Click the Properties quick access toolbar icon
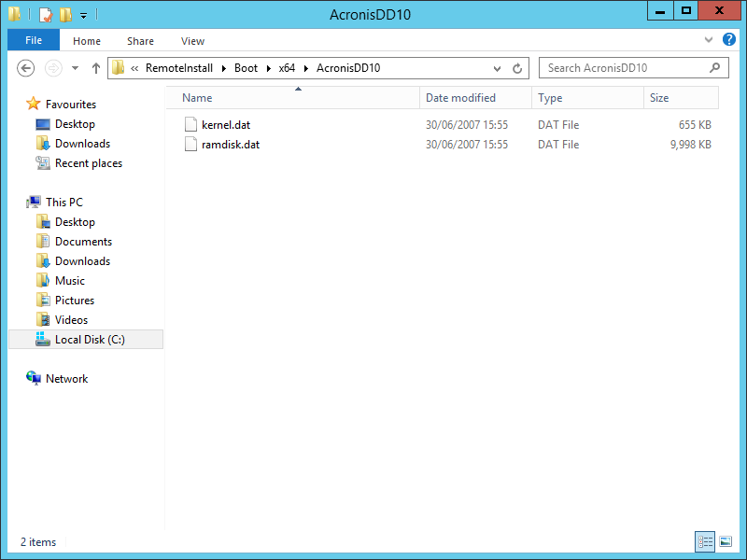Image resolution: width=747 pixels, height=560 pixels. click(x=45, y=14)
